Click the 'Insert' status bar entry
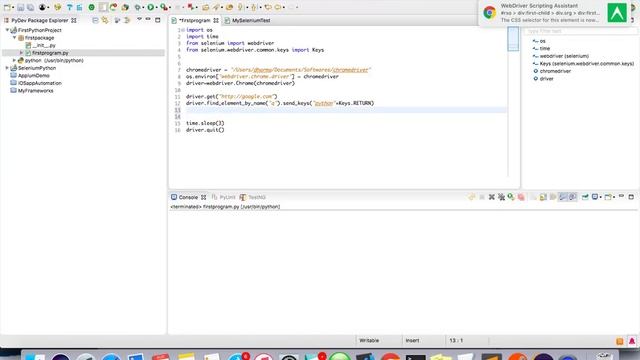640x360 pixels. 412,340
